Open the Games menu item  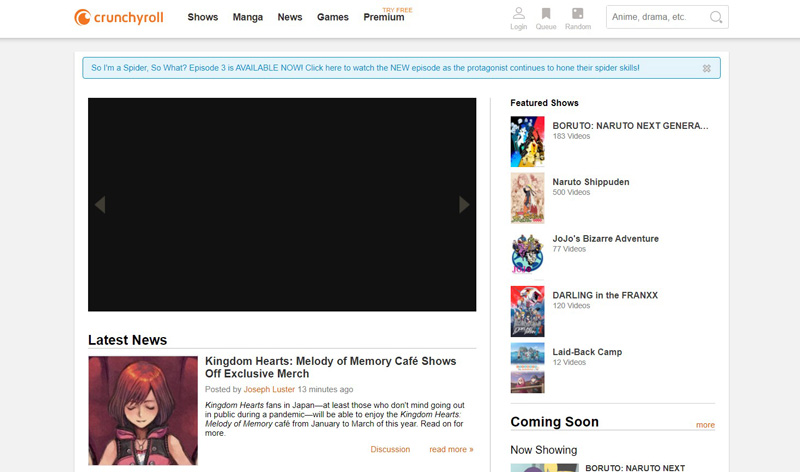333,17
